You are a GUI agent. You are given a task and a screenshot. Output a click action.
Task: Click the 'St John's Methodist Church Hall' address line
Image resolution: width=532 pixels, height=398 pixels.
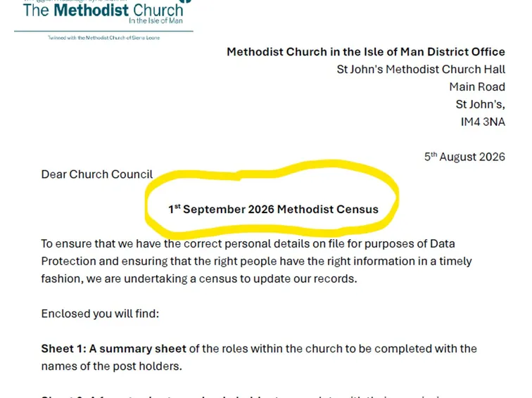pyautogui.click(x=421, y=70)
